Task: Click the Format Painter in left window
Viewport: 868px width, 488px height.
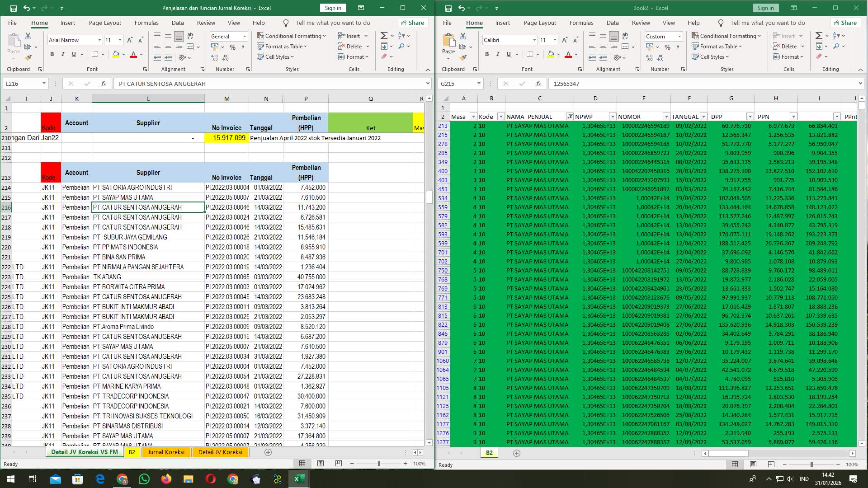Action: pos(28,57)
